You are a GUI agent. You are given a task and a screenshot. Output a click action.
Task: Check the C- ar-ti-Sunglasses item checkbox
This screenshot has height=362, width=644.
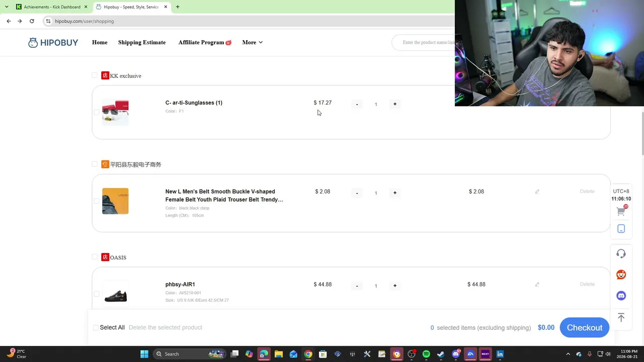point(97,112)
